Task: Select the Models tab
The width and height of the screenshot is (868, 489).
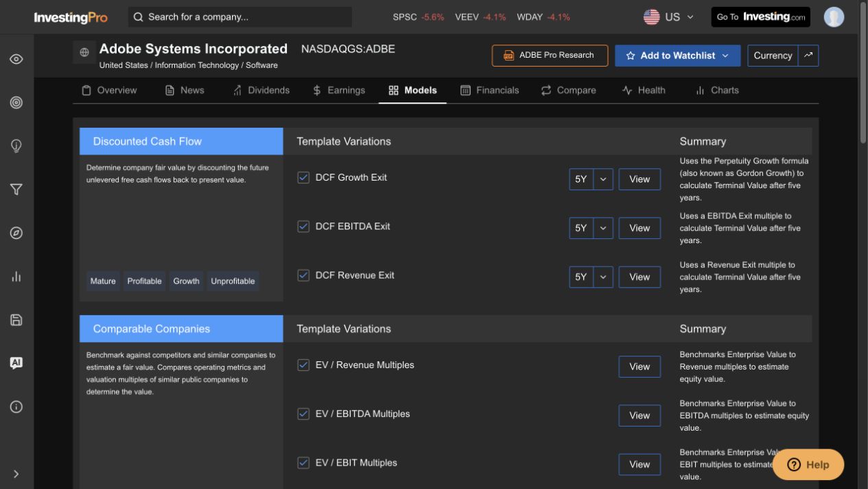Action: pos(412,90)
